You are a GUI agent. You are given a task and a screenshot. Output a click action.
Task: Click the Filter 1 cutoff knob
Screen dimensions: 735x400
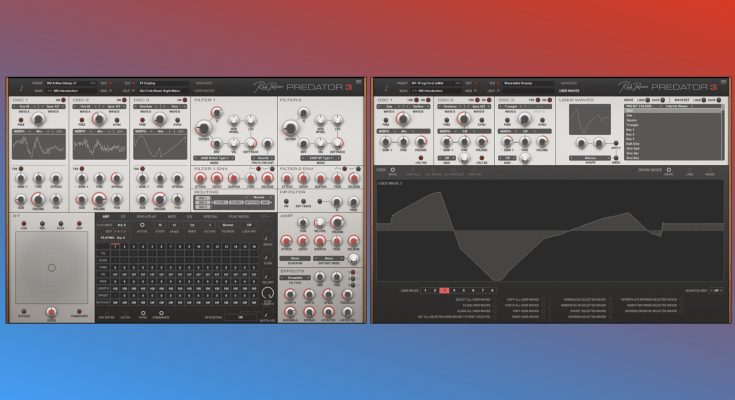pos(204,126)
